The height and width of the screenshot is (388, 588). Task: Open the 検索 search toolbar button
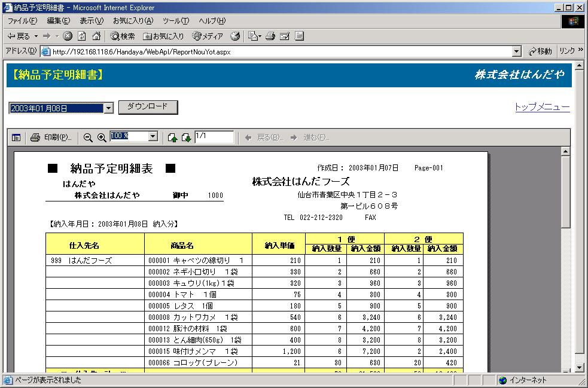pyautogui.click(x=123, y=36)
